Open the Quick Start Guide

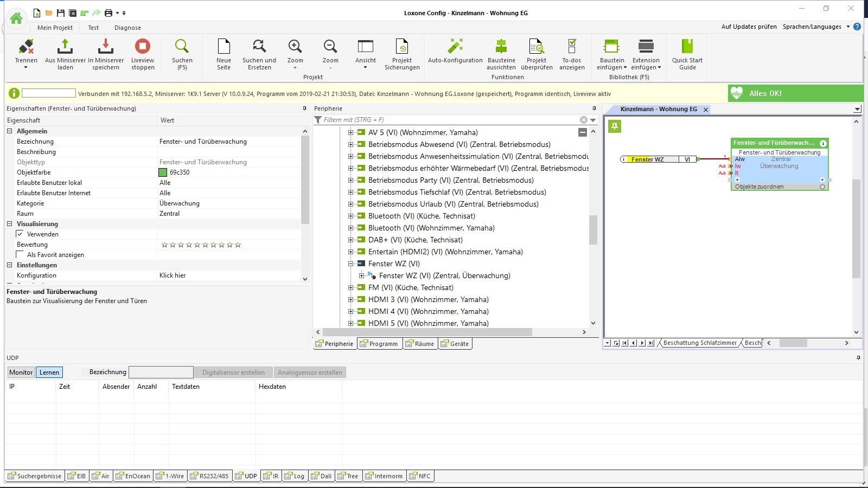[x=687, y=47]
